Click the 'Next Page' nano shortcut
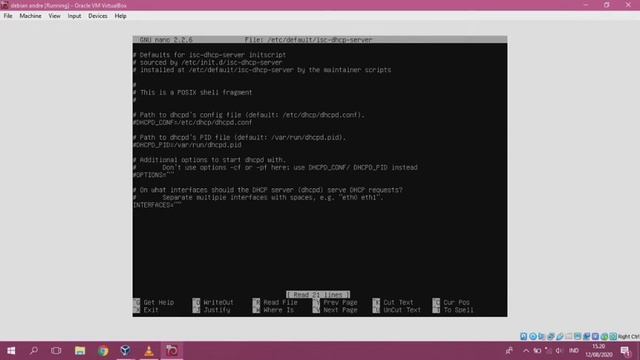 (x=335, y=310)
